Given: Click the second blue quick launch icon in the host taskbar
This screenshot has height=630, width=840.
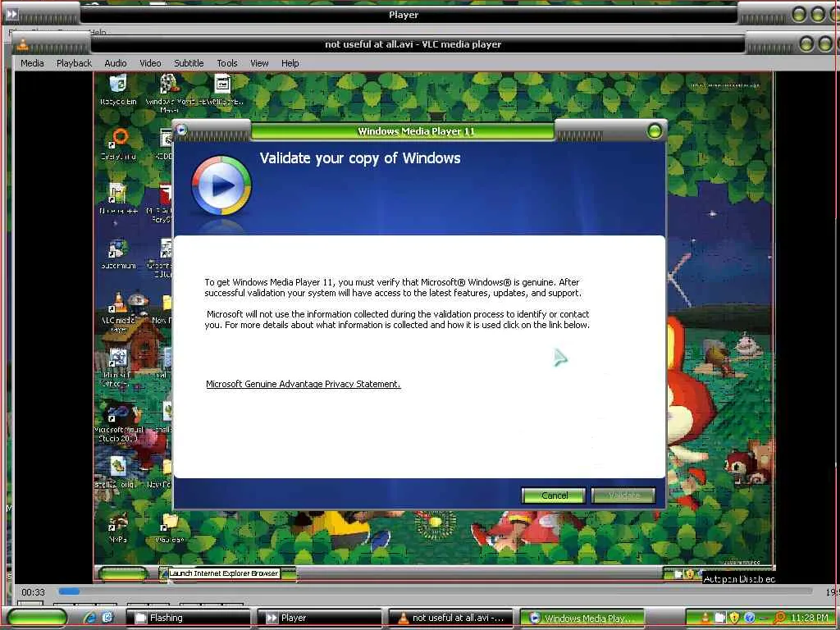Looking at the screenshot, I should click(107, 617).
